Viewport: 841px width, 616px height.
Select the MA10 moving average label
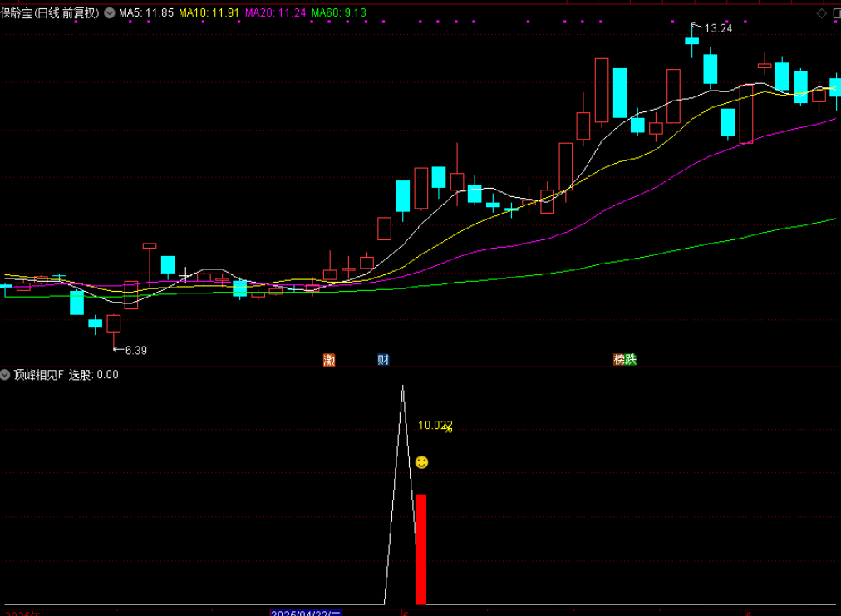(209, 13)
